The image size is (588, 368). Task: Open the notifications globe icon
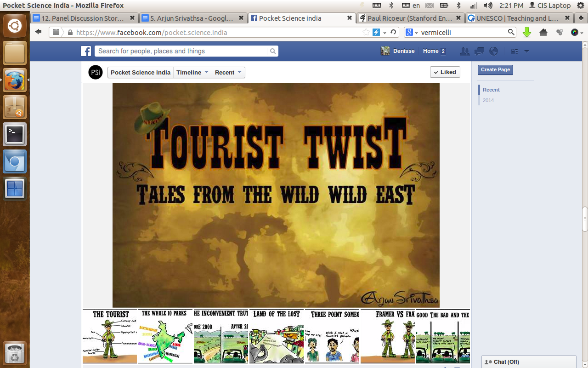tap(493, 51)
